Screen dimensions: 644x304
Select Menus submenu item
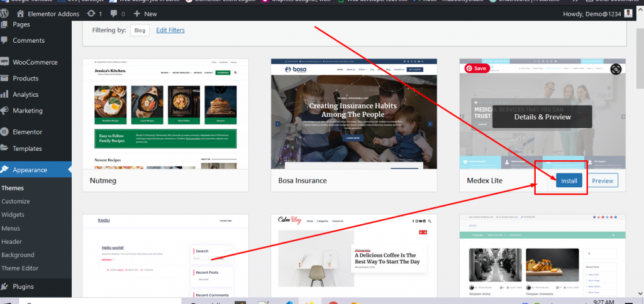11,228
